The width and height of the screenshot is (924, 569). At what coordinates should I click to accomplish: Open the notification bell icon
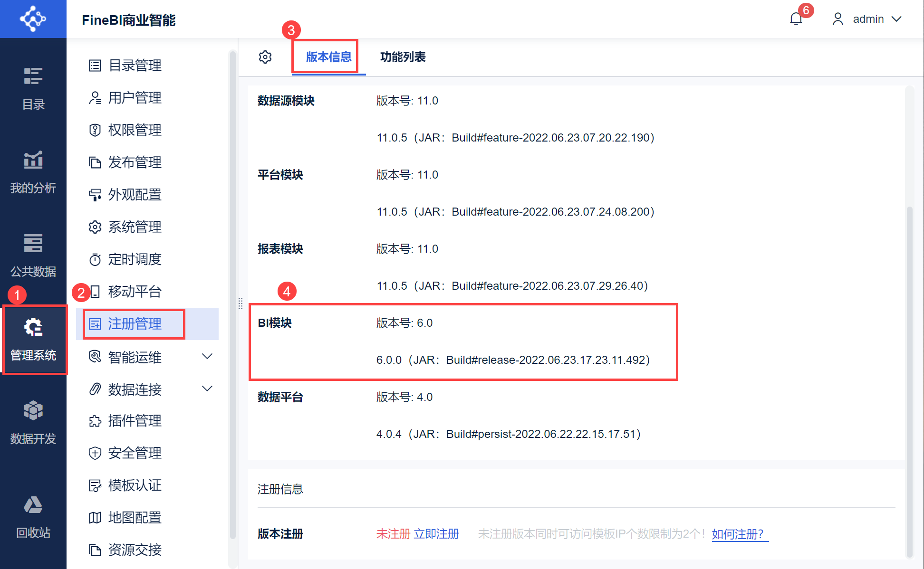coord(796,19)
